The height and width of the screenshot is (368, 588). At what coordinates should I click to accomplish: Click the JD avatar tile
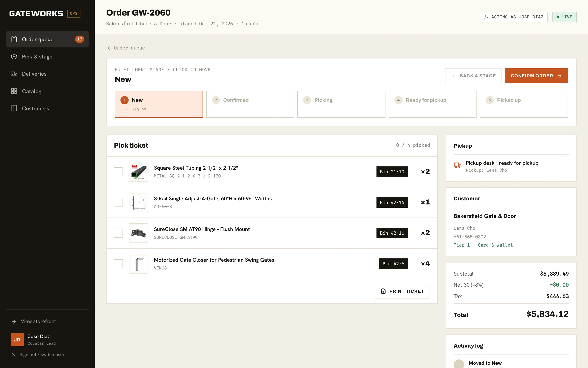(x=17, y=340)
